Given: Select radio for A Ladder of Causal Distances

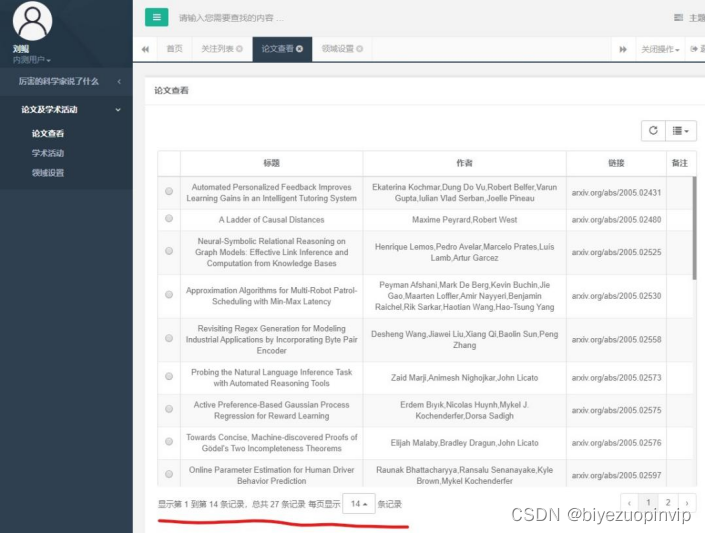Looking at the screenshot, I should (169, 218).
